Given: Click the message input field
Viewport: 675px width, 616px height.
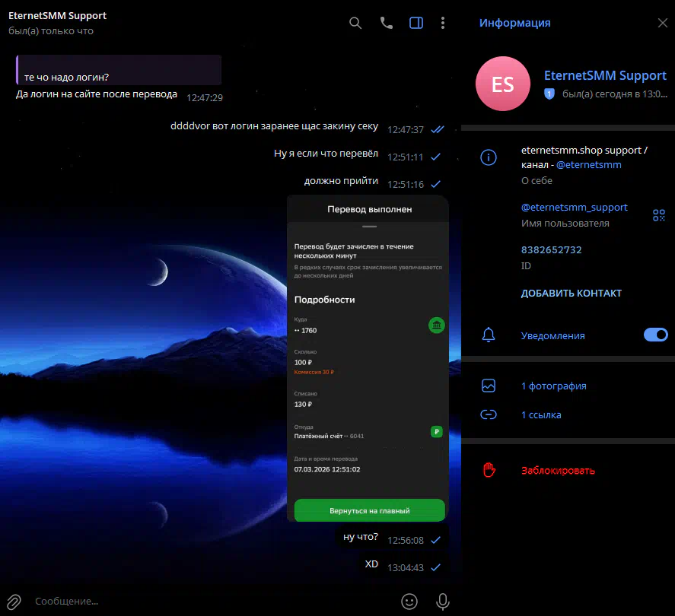Looking at the screenshot, I should pos(205,602).
